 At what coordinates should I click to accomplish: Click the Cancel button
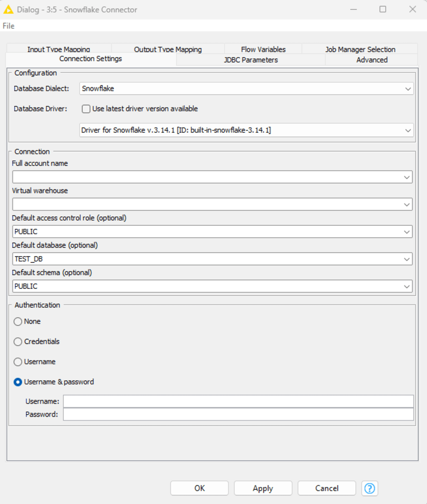click(x=327, y=488)
